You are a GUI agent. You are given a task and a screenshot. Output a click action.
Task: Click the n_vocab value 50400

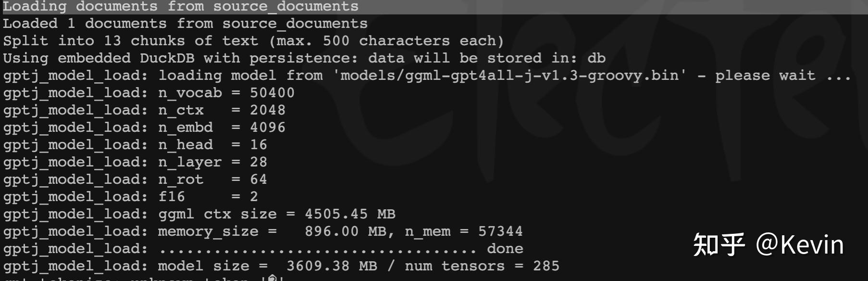pos(272,93)
